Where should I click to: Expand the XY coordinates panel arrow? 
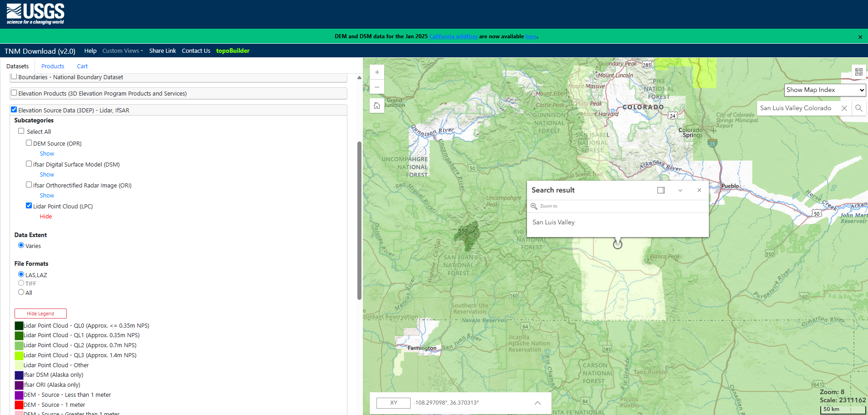point(537,403)
